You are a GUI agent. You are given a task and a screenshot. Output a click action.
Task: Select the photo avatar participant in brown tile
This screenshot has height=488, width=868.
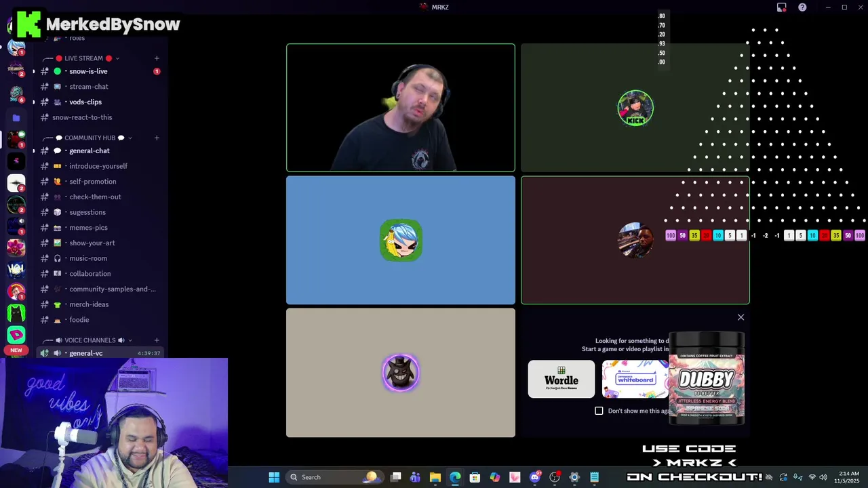coord(635,240)
